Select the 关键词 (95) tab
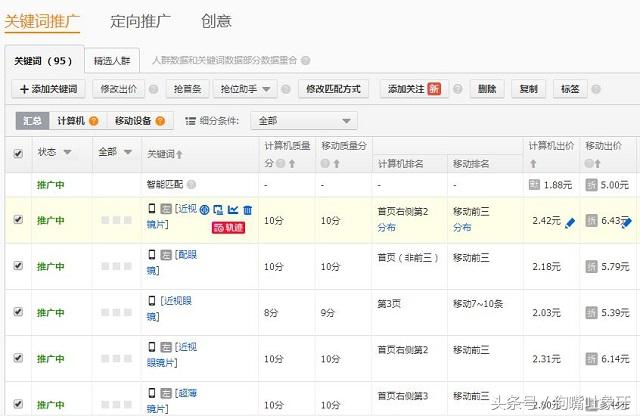640x416 pixels. pyautogui.click(x=44, y=61)
